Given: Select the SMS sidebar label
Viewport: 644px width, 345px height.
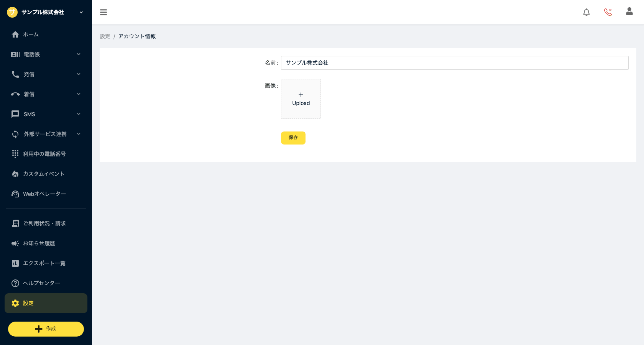Looking at the screenshot, I should 30,114.
